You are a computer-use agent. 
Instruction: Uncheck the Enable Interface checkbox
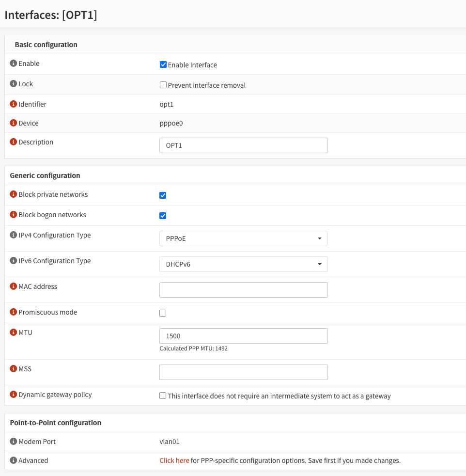[163, 65]
